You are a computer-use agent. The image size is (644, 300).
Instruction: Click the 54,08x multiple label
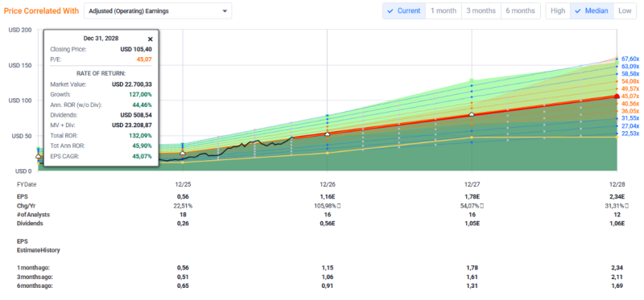coord(630,82)
